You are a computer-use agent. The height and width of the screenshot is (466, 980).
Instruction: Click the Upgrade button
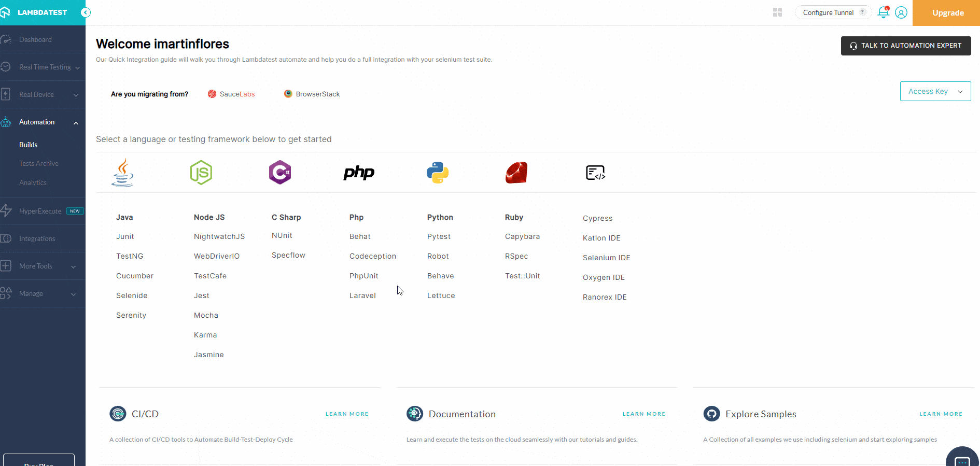click(x=946, y=12)
